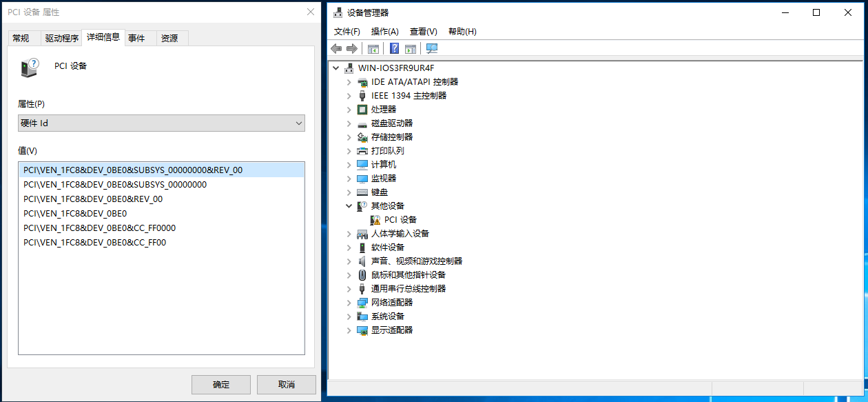
Task: Click the 鼠标和其他指针设备 mouse icon
Action: [362, 274]
